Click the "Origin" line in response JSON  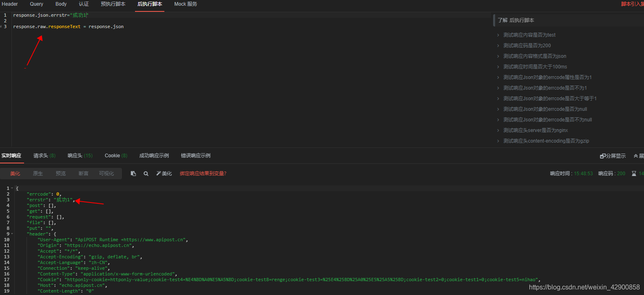[x=86, y=245]
